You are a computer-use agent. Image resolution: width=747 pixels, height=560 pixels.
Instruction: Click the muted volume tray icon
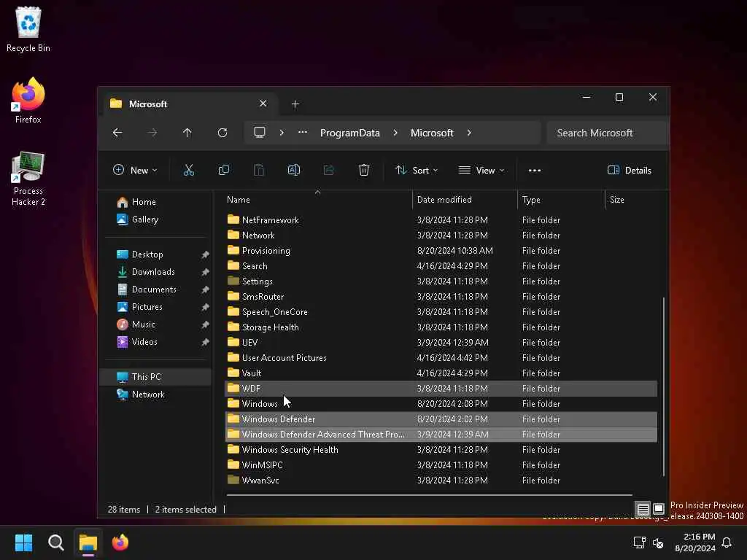(x=658, y=542)
